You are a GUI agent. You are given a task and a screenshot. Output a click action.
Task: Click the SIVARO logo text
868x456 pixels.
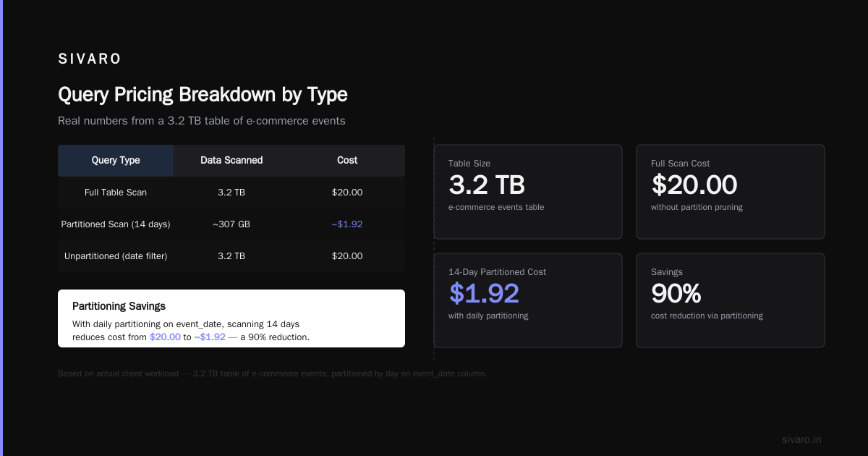pyautogui.click(x=90, y=59)
